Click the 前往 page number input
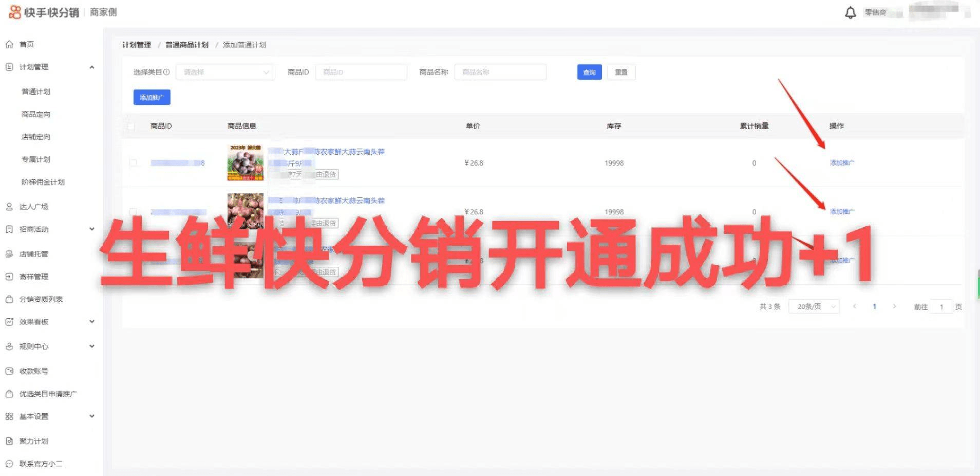Viewport: 980px width, 476px height. tap(941, 307)
